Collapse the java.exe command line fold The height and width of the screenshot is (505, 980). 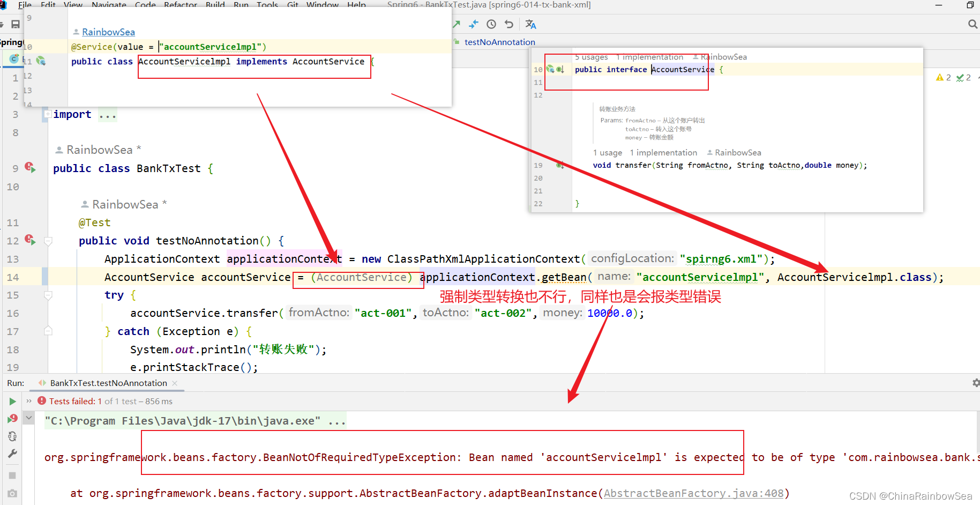click(29, 418)
